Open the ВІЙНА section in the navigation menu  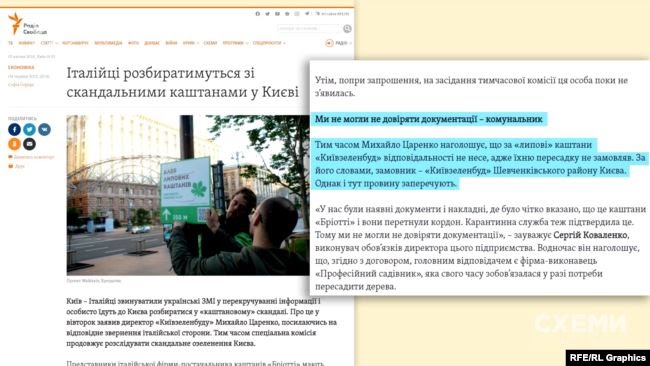(x=171, y=43)
